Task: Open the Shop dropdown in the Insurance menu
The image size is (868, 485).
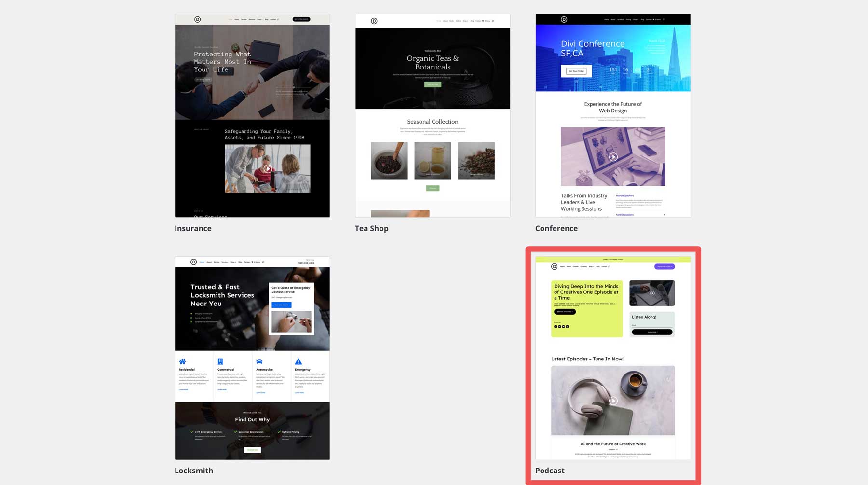Action: click(x=259, y=19)
